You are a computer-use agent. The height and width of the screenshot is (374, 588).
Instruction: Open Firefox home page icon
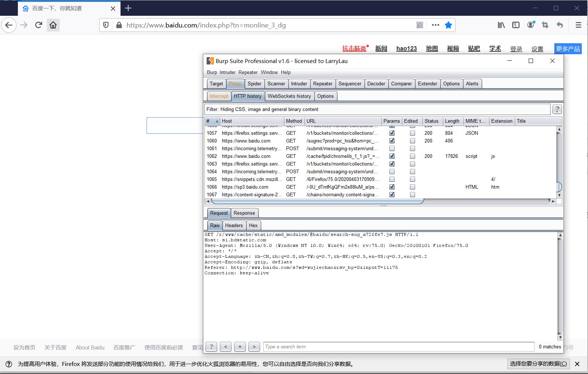[53, 25]
